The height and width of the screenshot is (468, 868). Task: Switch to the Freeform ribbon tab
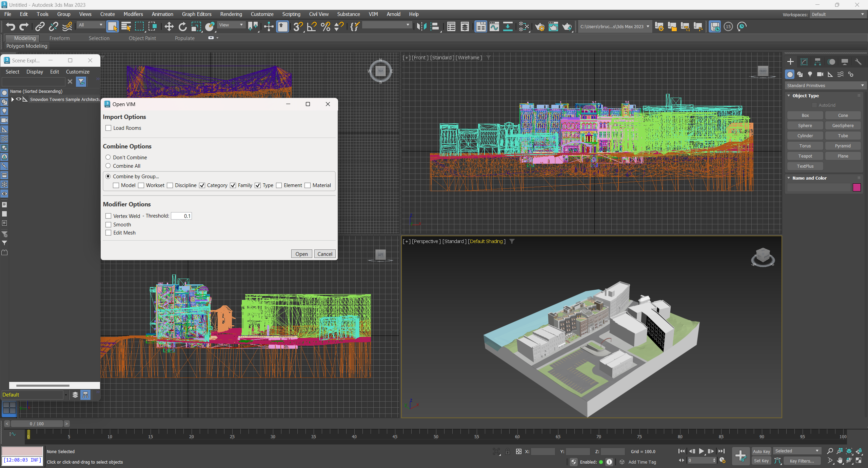coord(59,38)
